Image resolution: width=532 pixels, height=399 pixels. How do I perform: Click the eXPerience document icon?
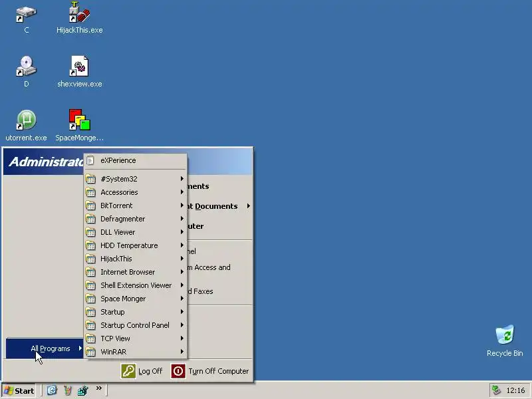pyautogui.click(x=90, y=160)
